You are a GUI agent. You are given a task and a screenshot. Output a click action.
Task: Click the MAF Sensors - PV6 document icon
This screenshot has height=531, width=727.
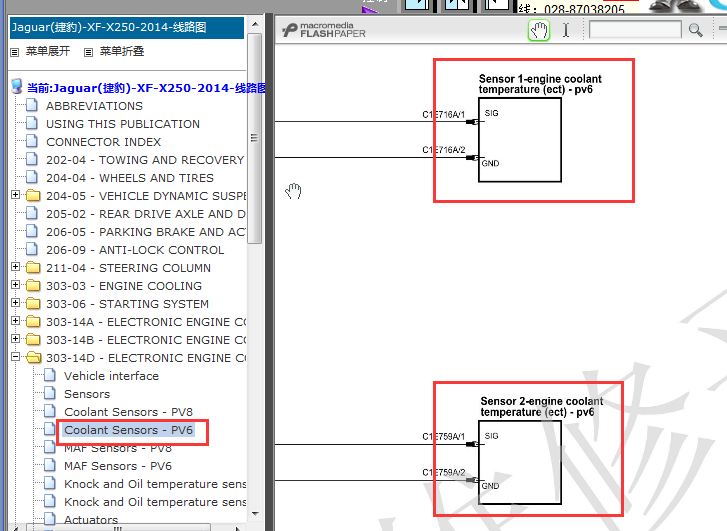50,465
